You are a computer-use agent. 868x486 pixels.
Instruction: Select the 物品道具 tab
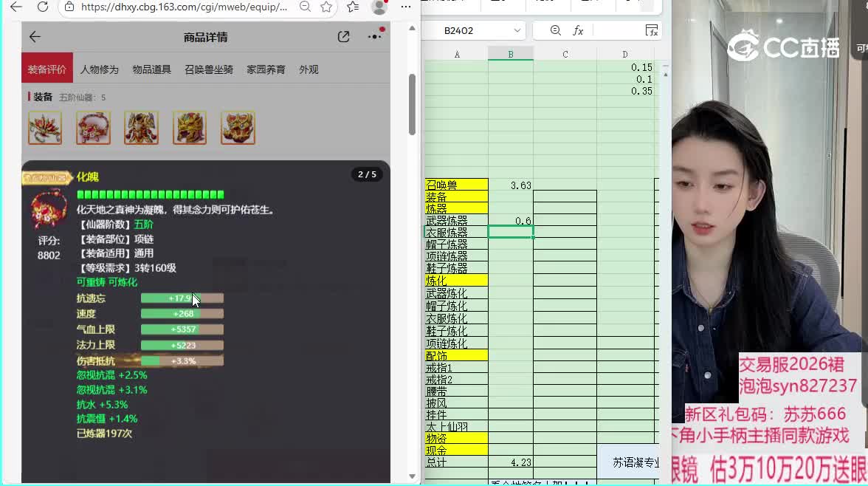click(151, 69)
